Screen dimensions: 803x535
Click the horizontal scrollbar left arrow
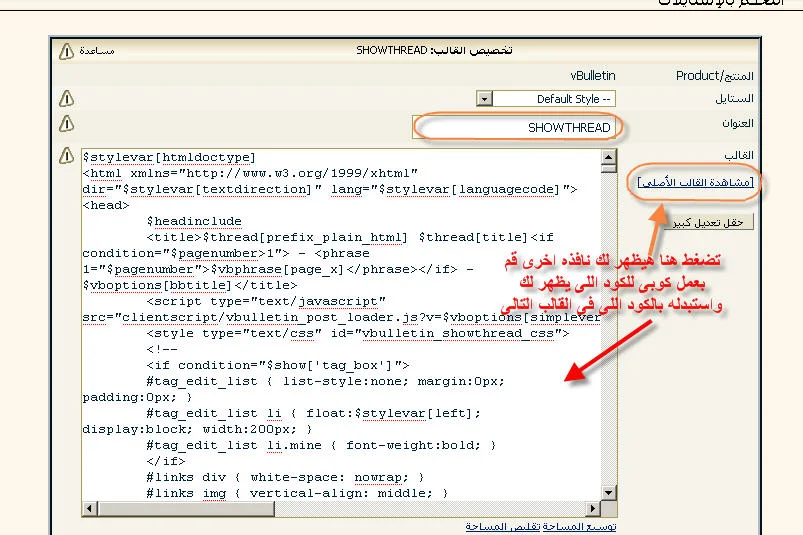click(x=90, y=509)
